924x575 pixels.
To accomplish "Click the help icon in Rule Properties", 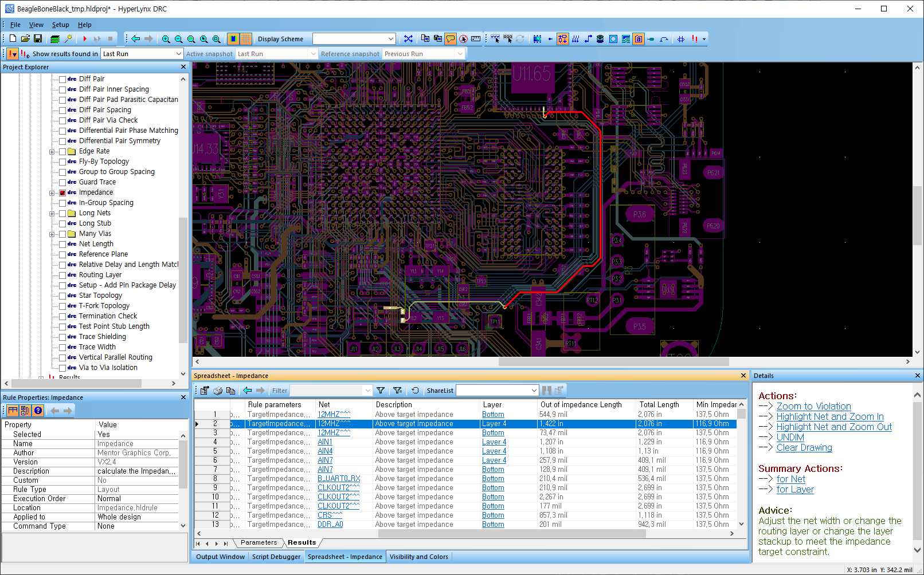I will [38, 411].
